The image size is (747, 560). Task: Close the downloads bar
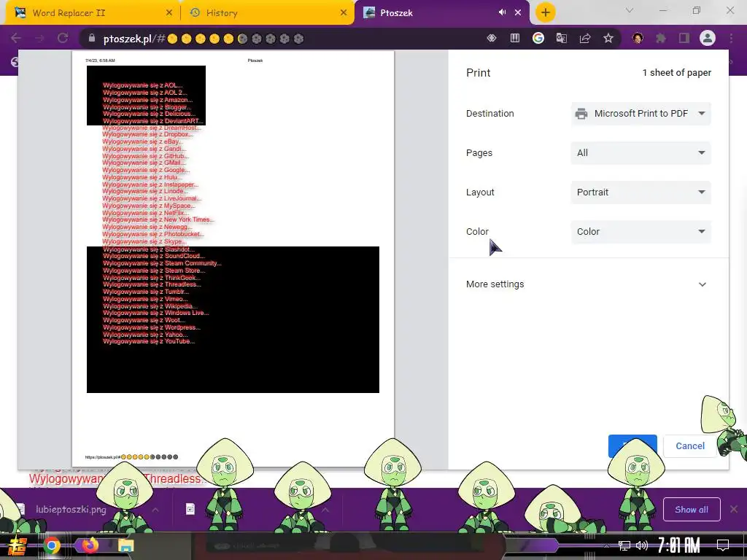(734, 510)
